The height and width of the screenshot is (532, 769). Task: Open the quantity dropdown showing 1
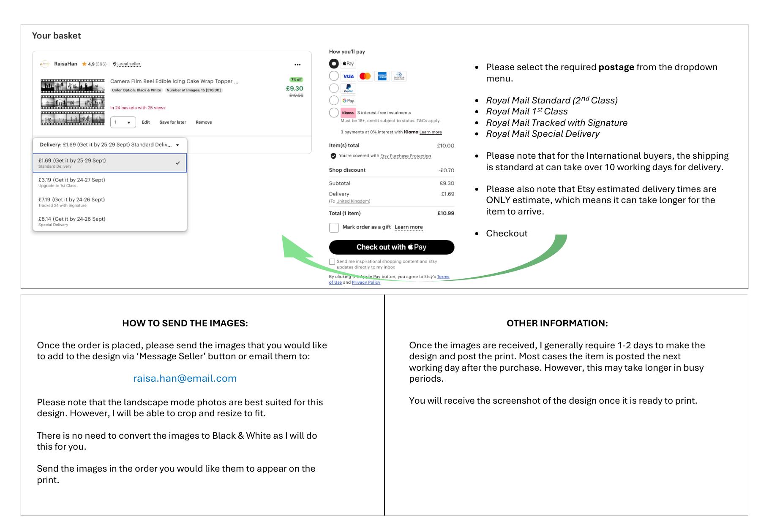tap(123, 122)
